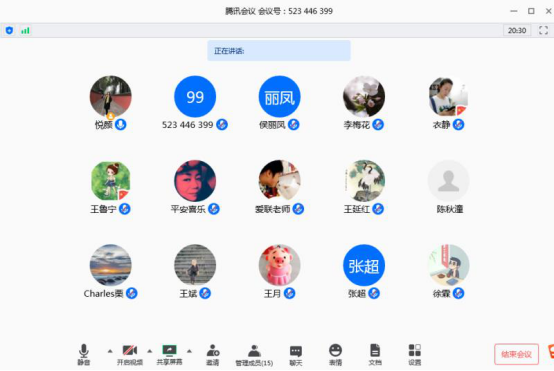The height and width of the screenshot is (371, 554).
Task: Open the documents icon in toolbar
Action: click(375, 354)
